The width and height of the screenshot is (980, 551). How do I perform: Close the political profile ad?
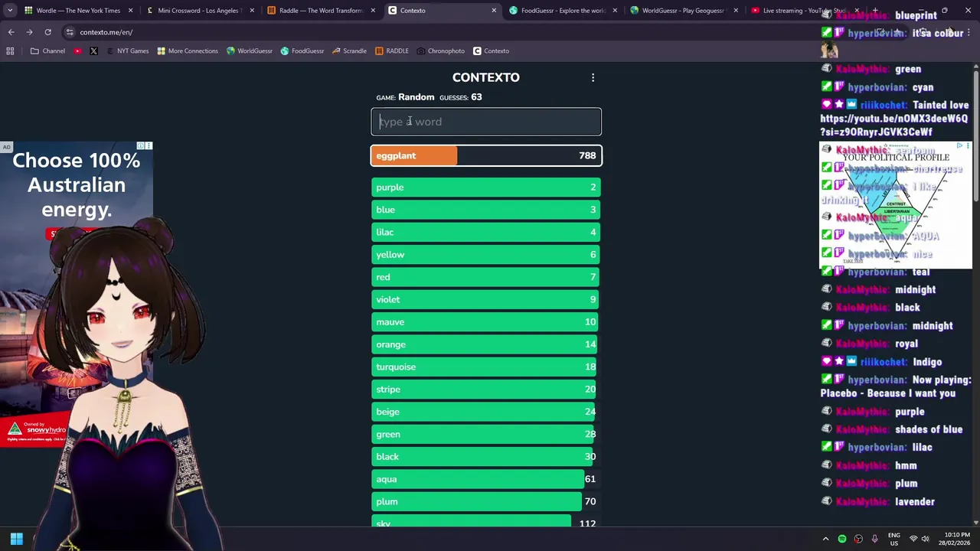pos(968,145)
